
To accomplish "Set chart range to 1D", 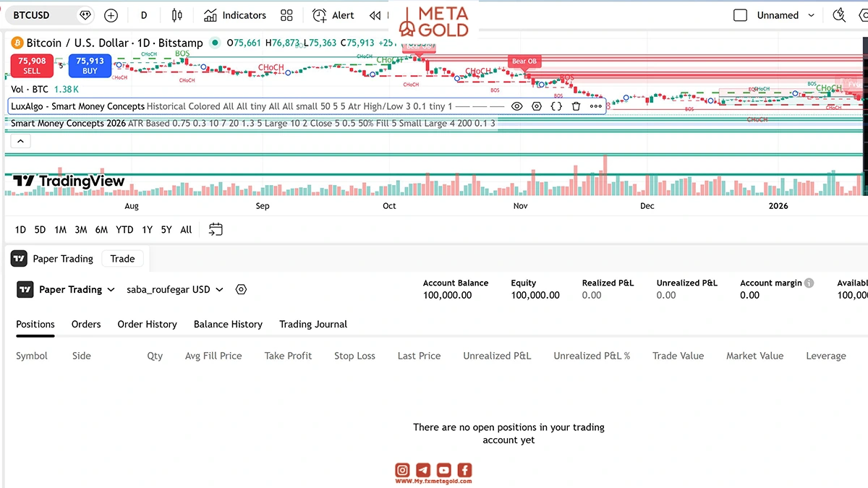I will pos(20,230).
